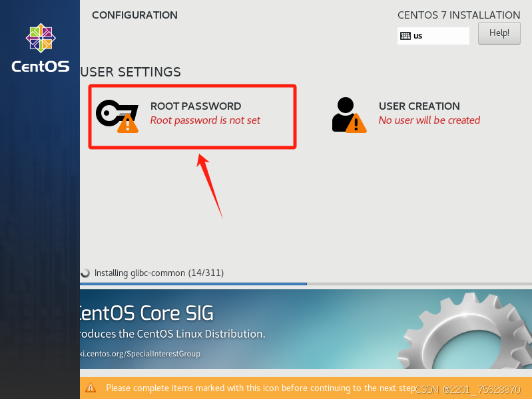The image size is (532, 399).
Task: Open the User Creation person icon
Action: click(x=349, y=115)
